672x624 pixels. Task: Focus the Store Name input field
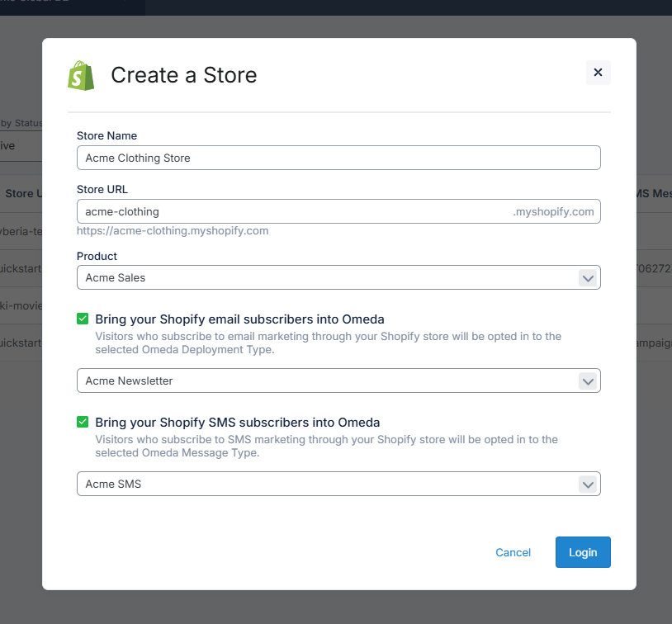pyautogui.click(x=338, y=158)
